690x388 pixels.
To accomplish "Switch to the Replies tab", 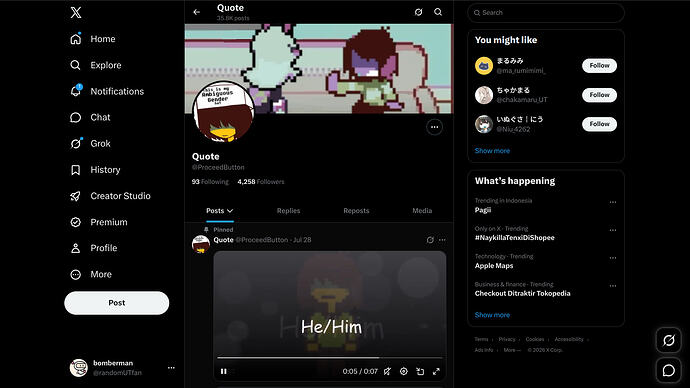I will pos(288,211).
